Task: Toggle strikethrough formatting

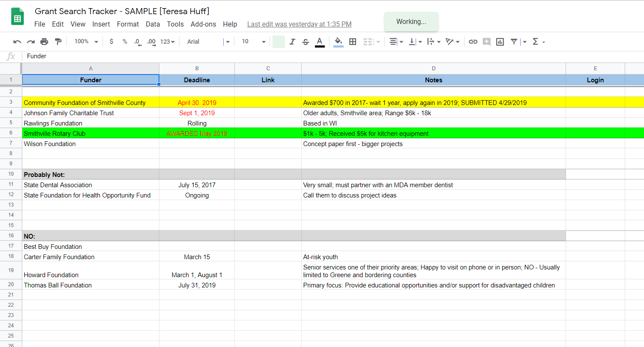Action: [x=306, y=42]
